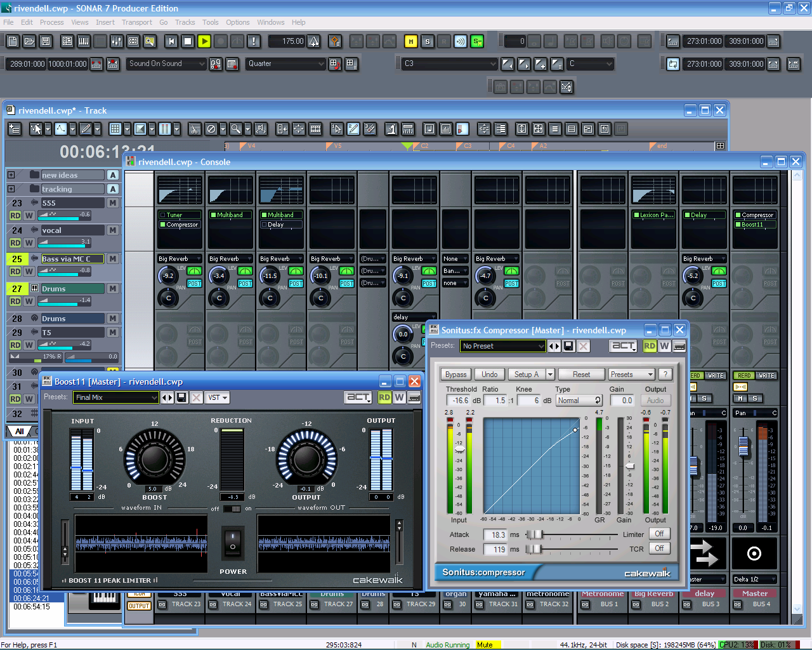Toggle compressor TCR Off button
This screenshot has height=650, width=812.
(x=660, y=548)
